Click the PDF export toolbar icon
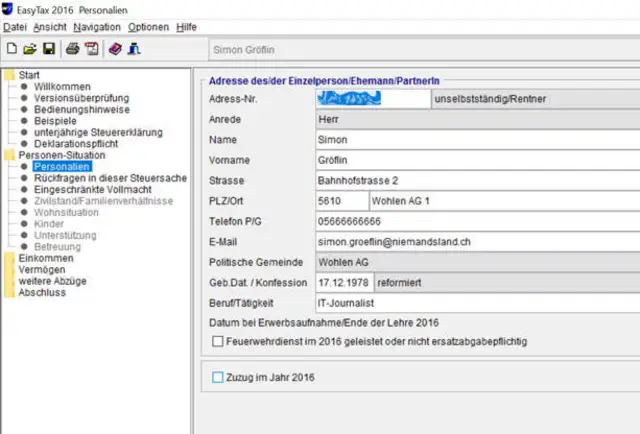Viewport: 640px width, 434px height. tap(91, 47)
